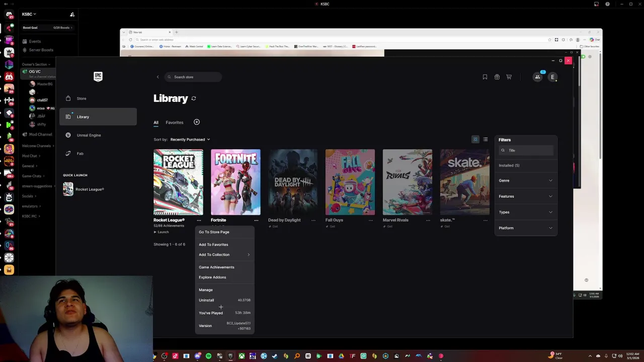The width and height of the screenshot is (644, 362).
Task: Open Dead by Daylight three-dot menu
Action: pos(313,220)
